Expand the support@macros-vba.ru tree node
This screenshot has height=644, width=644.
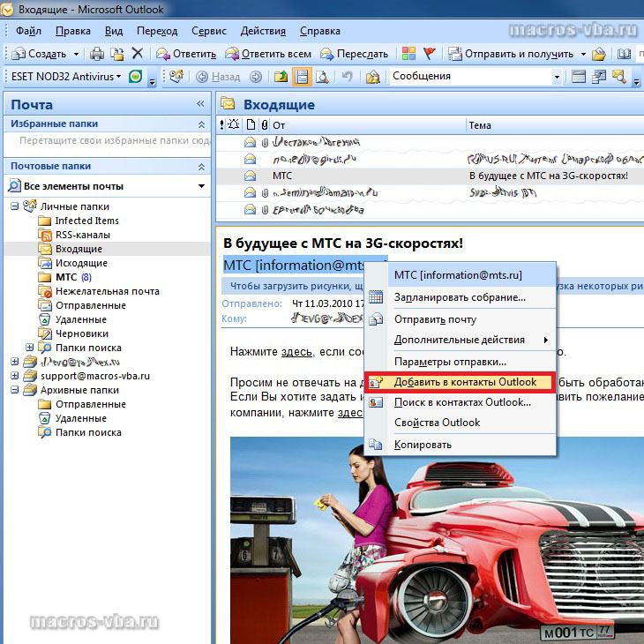(x=14, y=376)
